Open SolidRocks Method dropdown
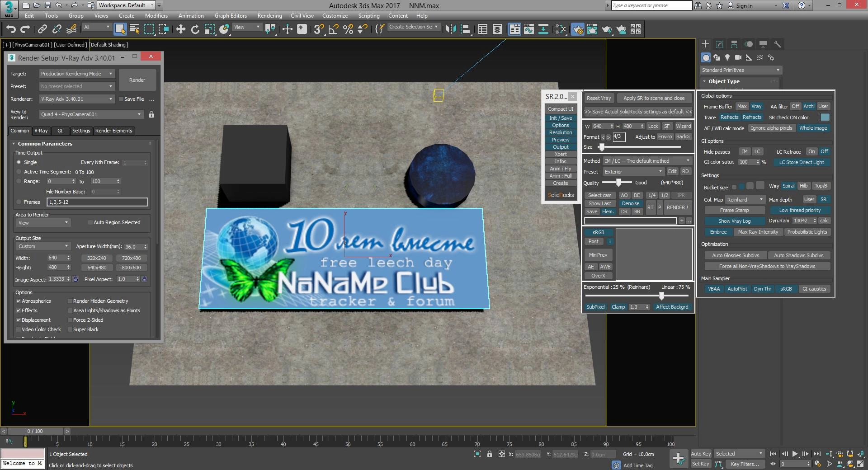Viewport: 868px width, 470px height. click(647, 161)
